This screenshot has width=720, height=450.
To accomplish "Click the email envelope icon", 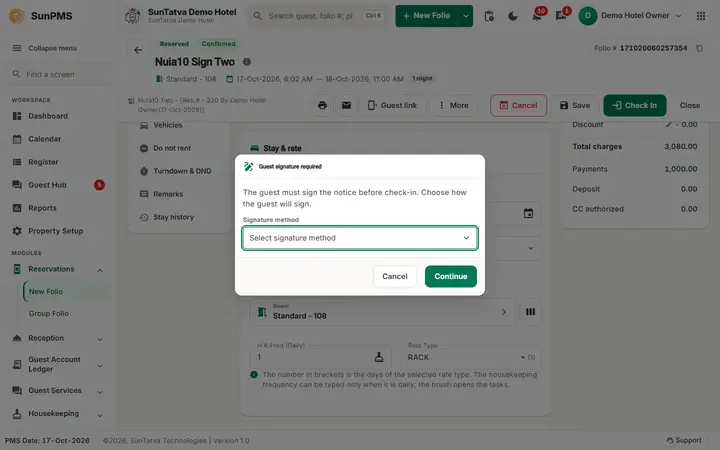I will [x=346, y=105].
